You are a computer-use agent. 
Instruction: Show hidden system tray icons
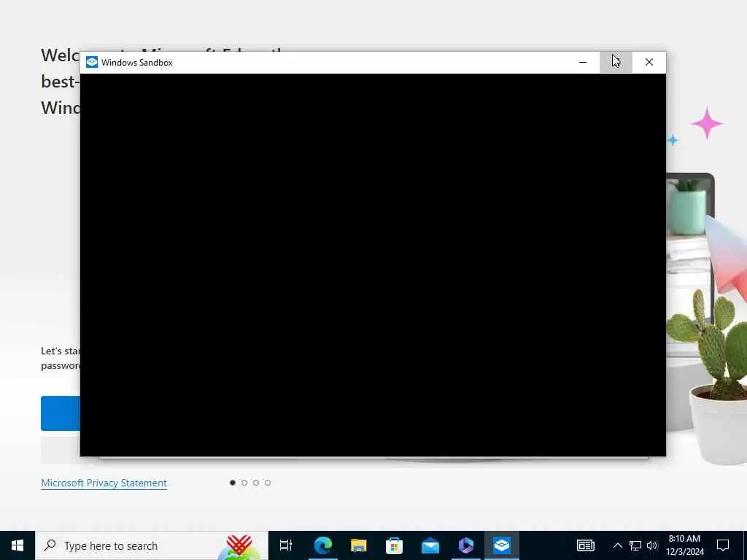coord(617,545)
